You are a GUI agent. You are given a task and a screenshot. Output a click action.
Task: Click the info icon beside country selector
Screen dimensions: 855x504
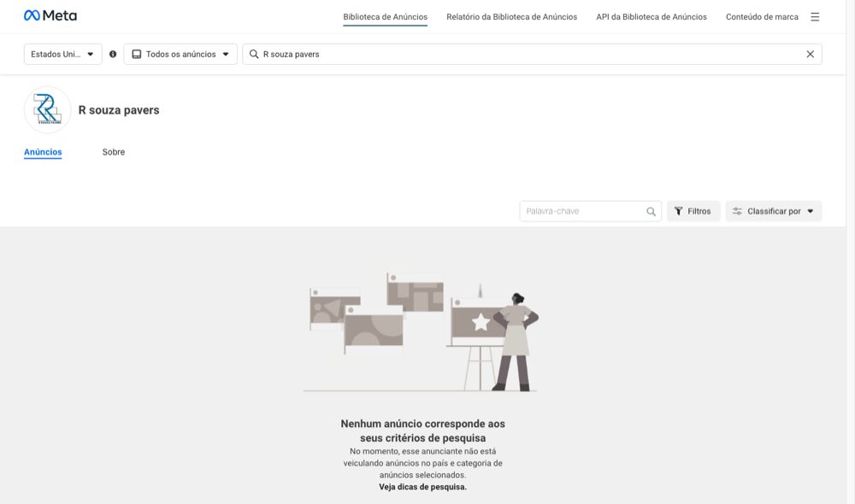coord(113,54)
